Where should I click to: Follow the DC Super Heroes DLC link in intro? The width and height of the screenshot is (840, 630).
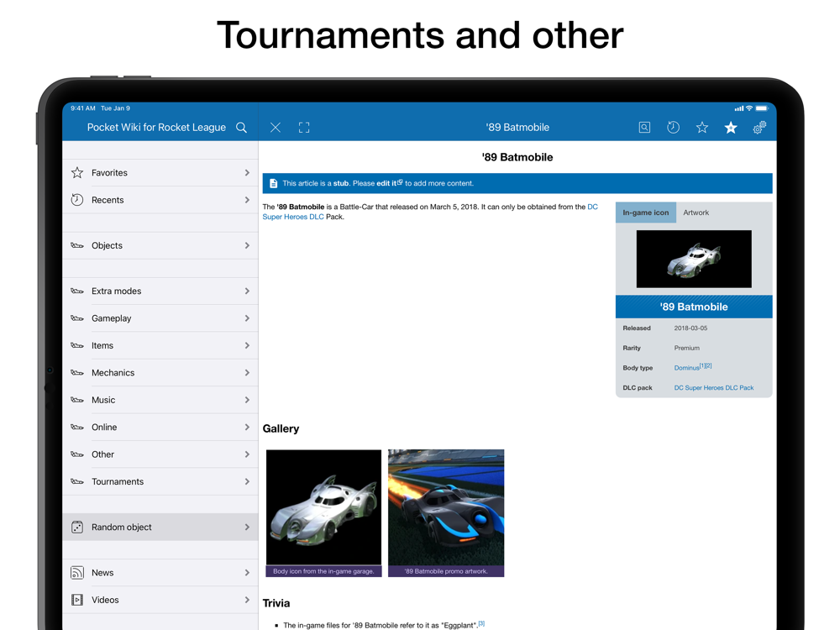click(293, 217)
